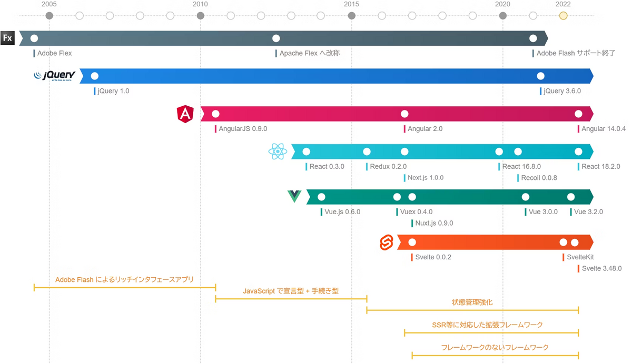Click the Vue.js 0.6.0 label
The width and height of the screenshot is (632, 364).
coord(342,212)
